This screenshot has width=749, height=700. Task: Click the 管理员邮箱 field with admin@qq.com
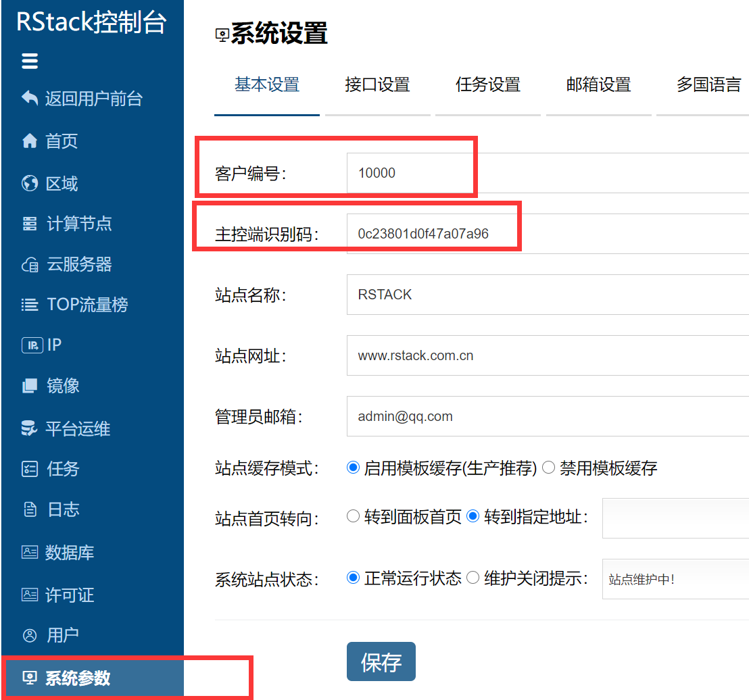pyautogui.click(x=548, y=416)
